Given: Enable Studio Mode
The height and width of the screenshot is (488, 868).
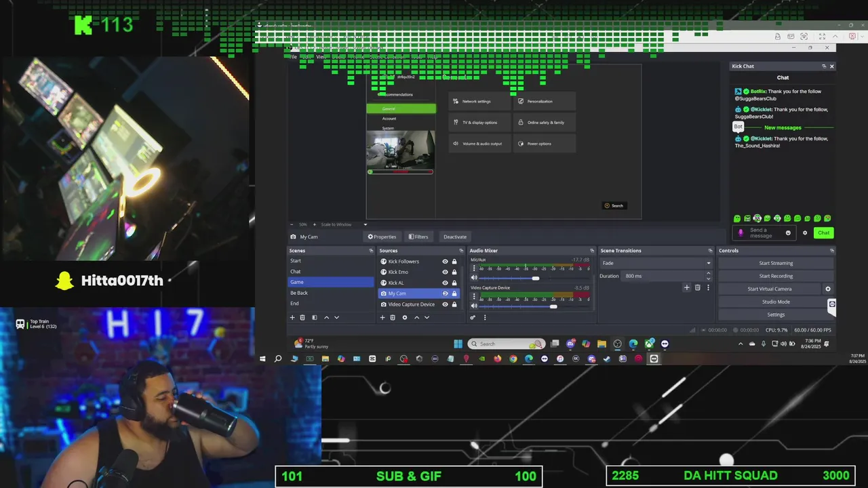Looking at the screenshot, I should pos(776,302).
